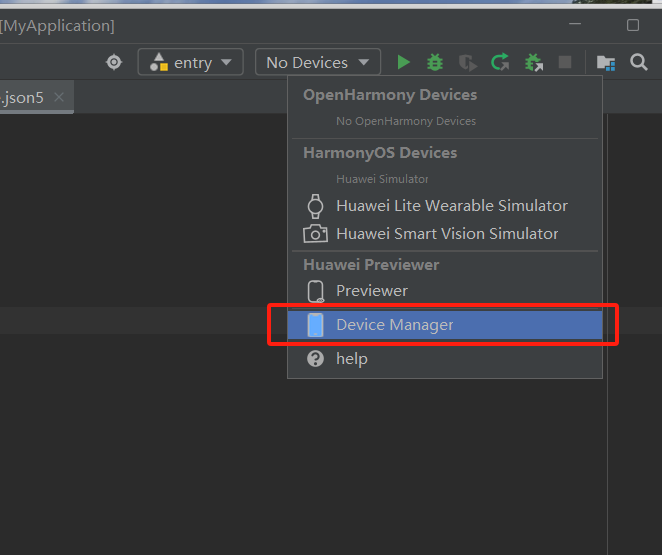Switch to the .json5 tab
The width and height of the screenshot is (662, 555).
pyautogui.click(x=36, y=97)
